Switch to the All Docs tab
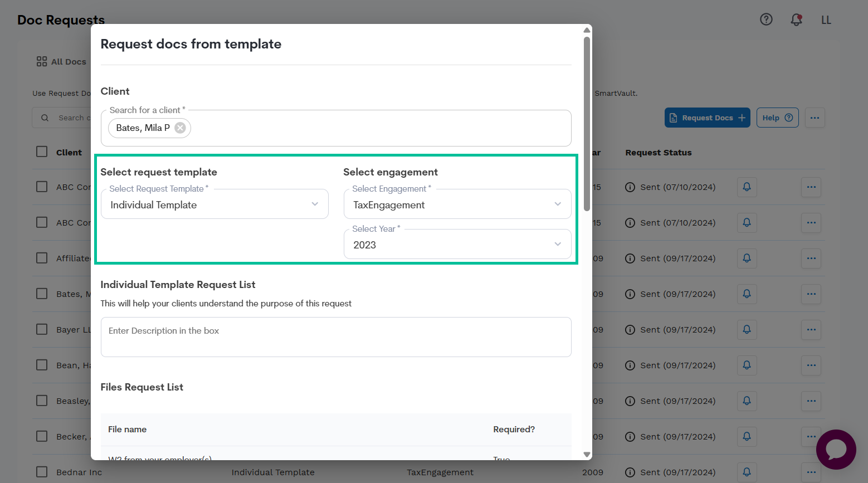 pyautogui.click(x=61, y=61)
